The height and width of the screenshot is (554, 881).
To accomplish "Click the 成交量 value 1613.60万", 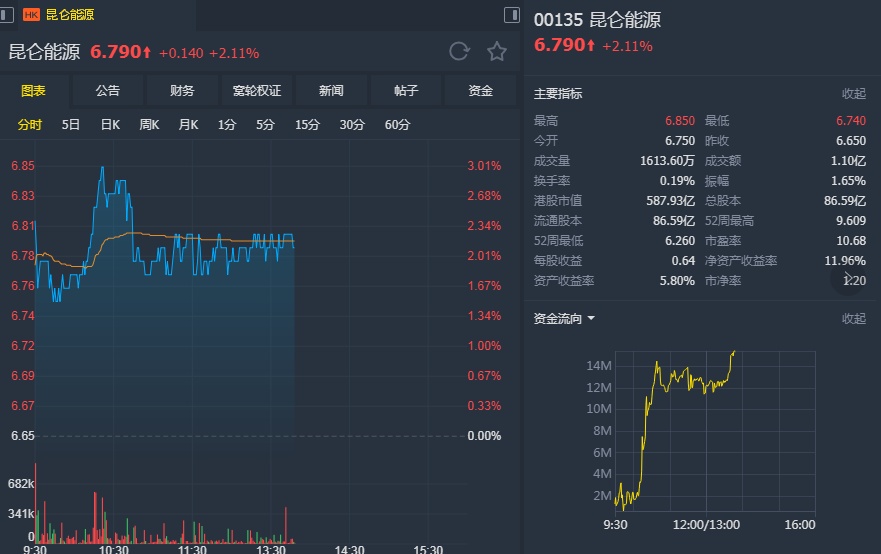I will (667, 161).
